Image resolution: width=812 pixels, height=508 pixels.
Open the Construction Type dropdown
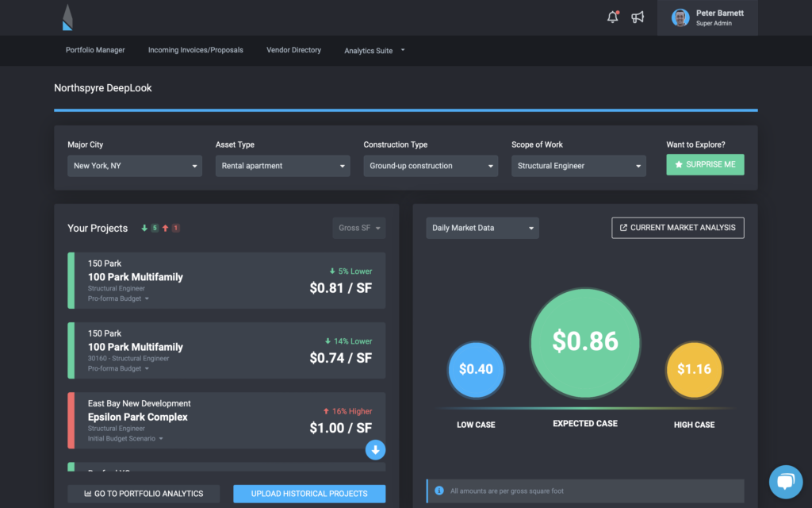click(x=431, y=166)
